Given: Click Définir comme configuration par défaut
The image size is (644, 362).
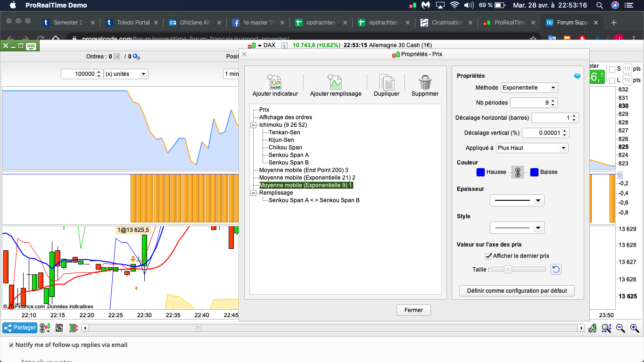Looking at the screenshot, I should click(x=517, y=291).
